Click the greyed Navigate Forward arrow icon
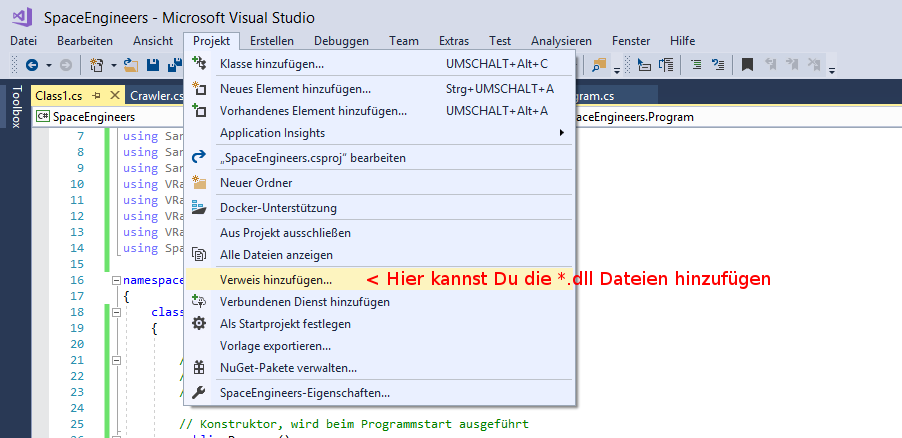Viewport: 902px width, 438px height. tap(66, 65)
